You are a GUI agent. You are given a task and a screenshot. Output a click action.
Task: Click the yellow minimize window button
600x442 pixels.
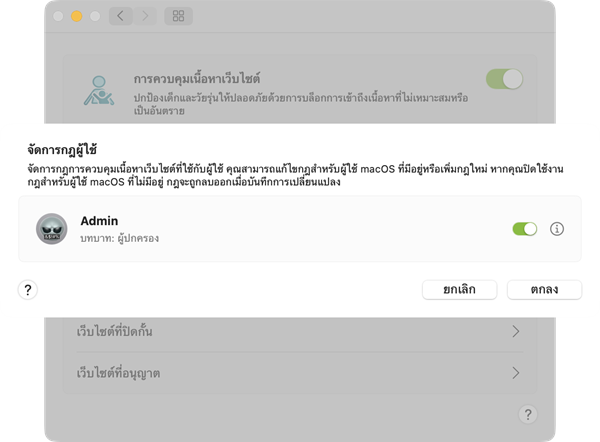(x=77, y=16)
